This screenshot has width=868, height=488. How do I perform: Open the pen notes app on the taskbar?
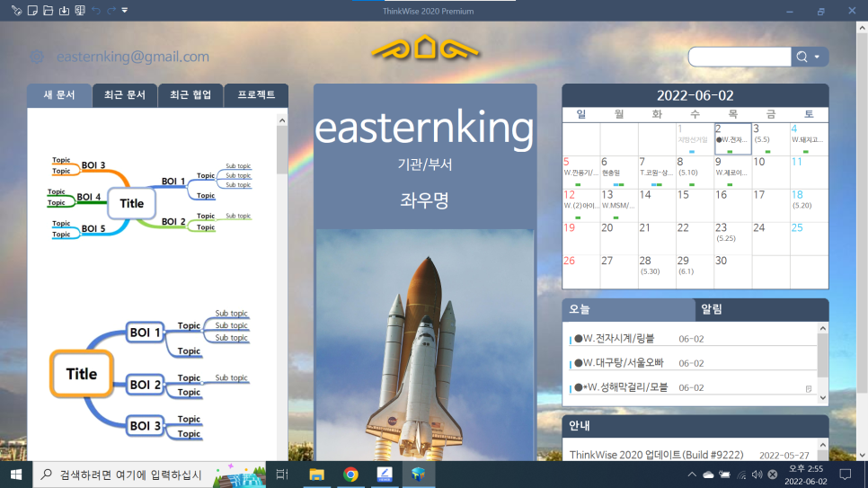[385, 475]
